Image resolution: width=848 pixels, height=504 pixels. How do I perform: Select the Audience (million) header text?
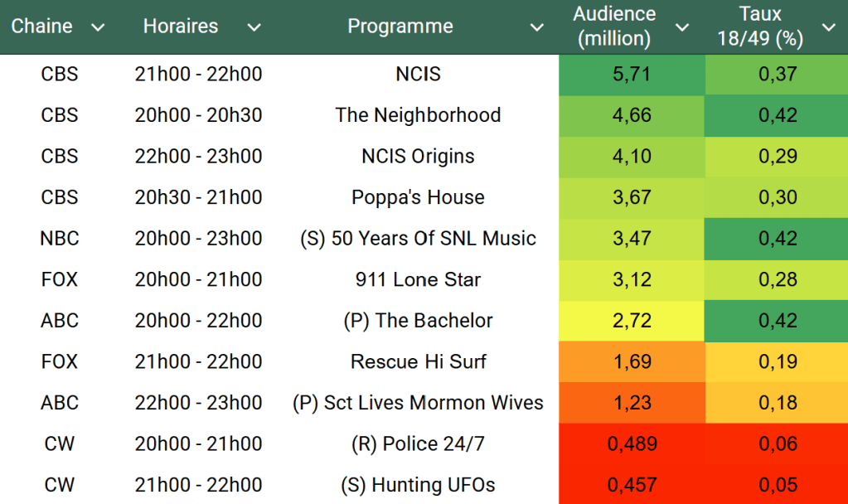[614, 27]
